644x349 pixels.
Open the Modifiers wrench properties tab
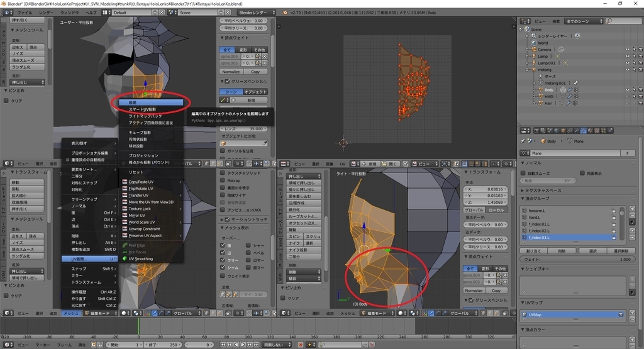pyautogui.click(x=577, y=131)
